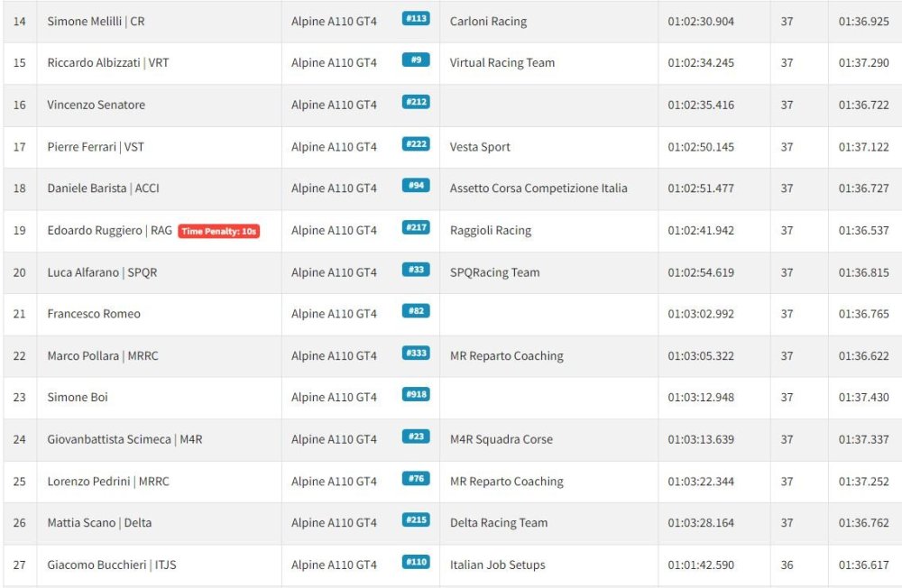Select driver Pierre Ferrari | VST
Viewport: 902px width, 588px height.
(96, 147)
